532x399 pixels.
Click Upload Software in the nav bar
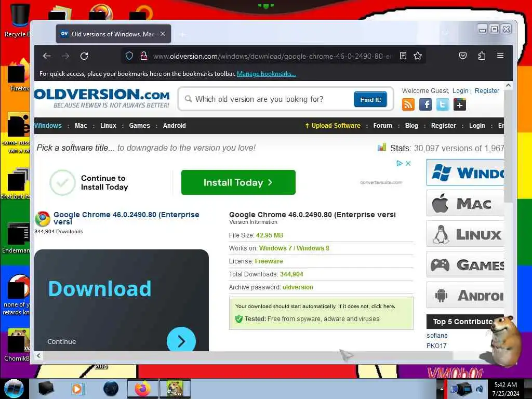[x=332, y=126]
